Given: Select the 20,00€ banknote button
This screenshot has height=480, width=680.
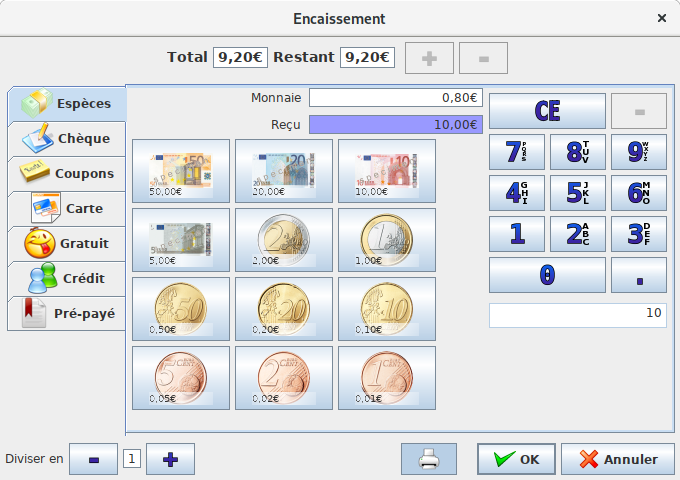Looking at the screenshot, I should [284, 171].
